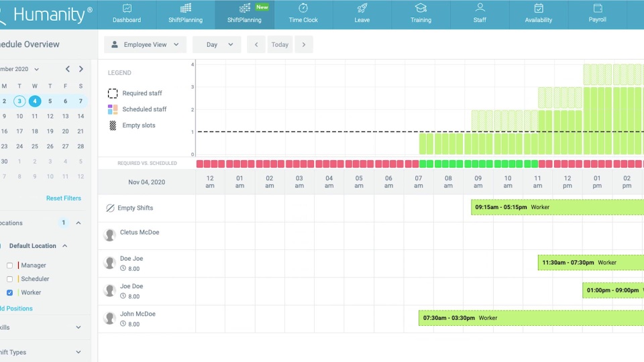Open the Employee View dropdown
644x362 pixels.
pyautogui.click(x=145, y=45)
